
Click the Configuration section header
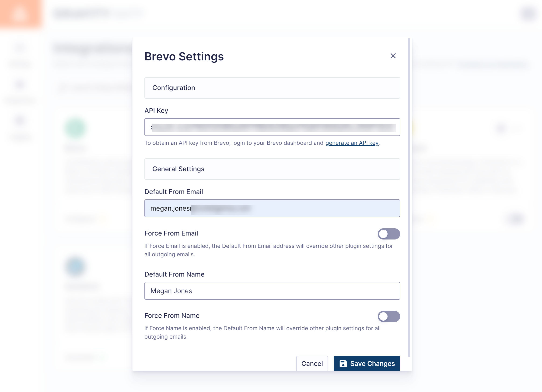click(272, 88)
